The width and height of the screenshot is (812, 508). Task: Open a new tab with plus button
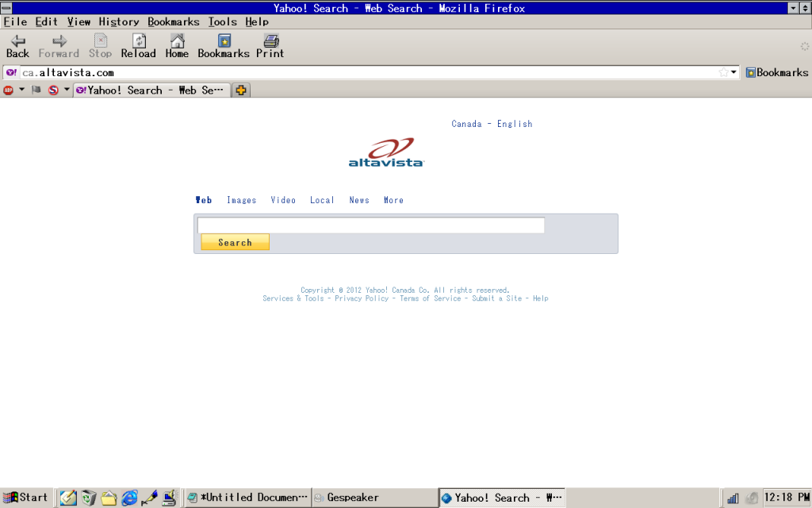click(240, 90)
